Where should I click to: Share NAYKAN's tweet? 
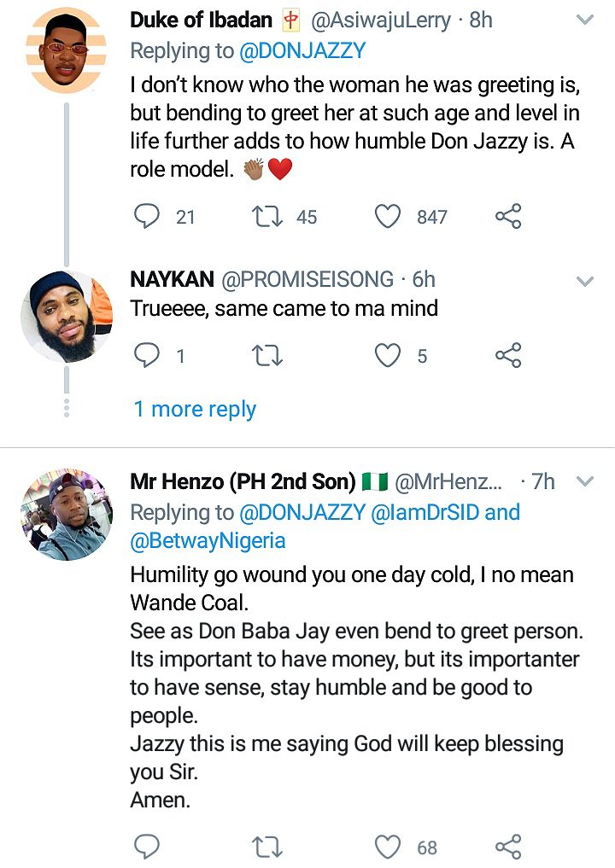508,355
